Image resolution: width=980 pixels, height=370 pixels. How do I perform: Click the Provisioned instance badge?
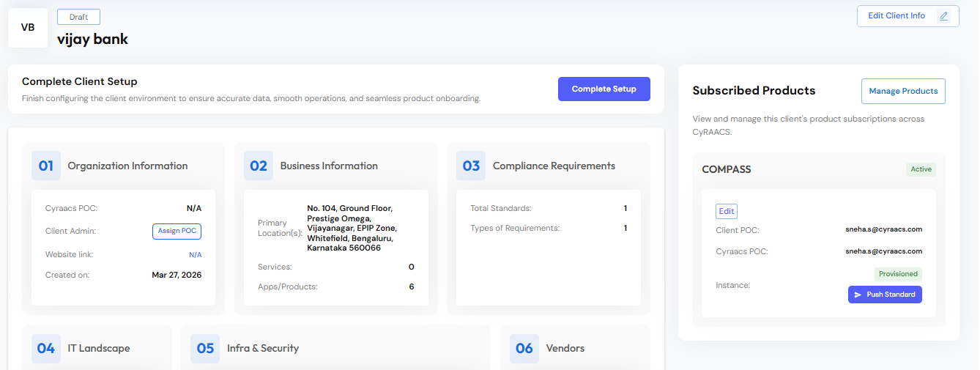pyautogui.click(x=899, y=274)
